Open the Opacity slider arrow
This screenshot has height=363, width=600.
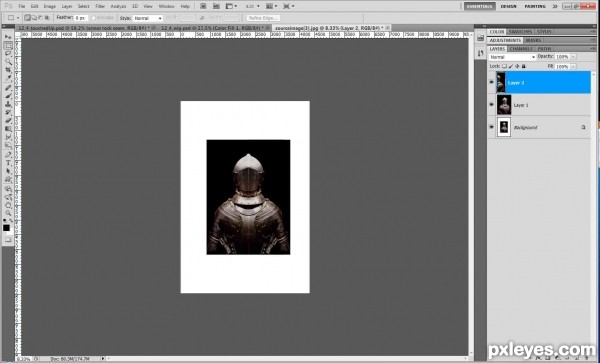pos(573,57)
